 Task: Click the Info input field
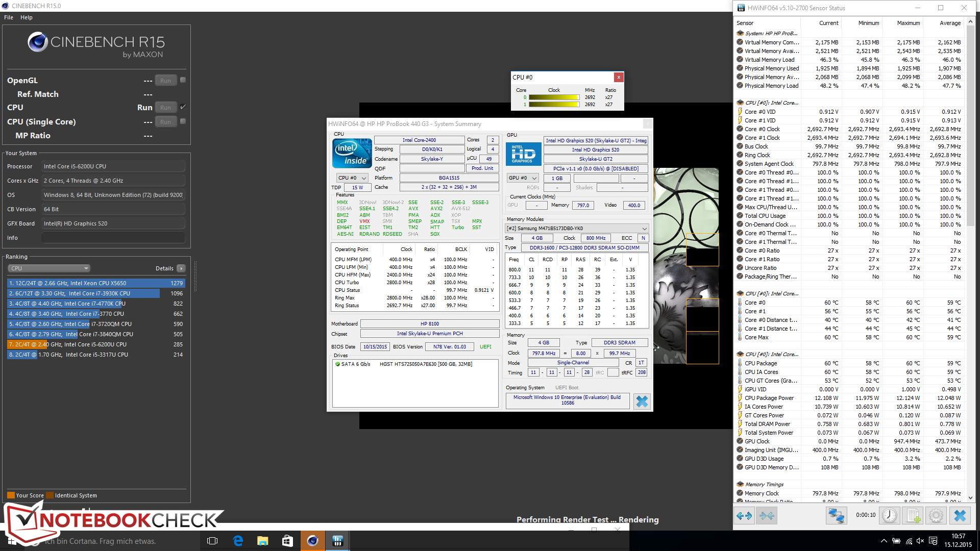coord(113,238)
